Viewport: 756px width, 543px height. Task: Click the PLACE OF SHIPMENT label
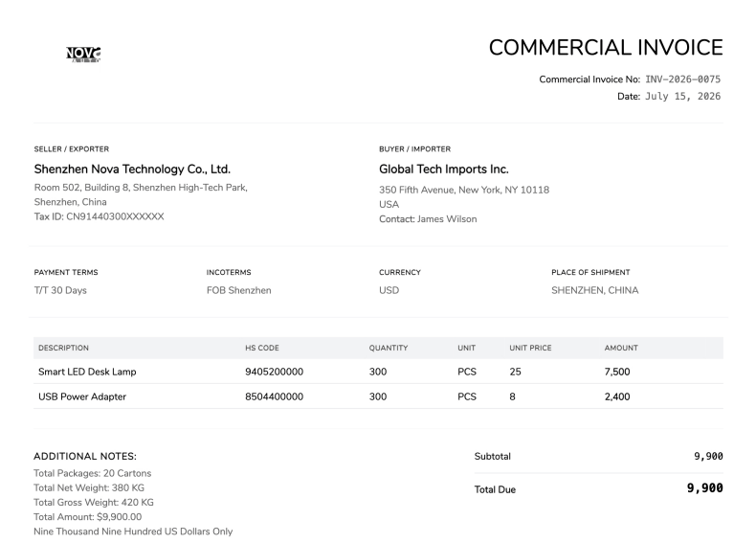point(590,272)
